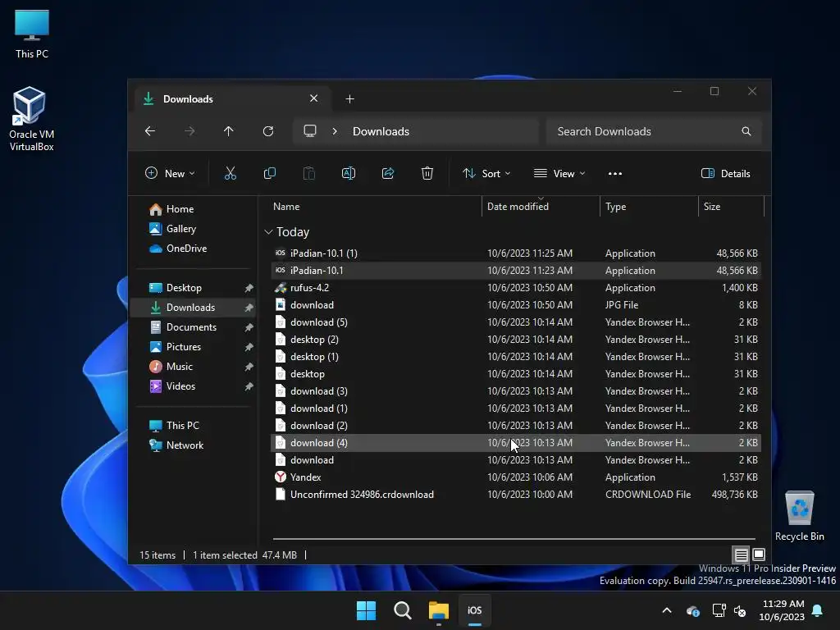
Task: Open the Windows Start menu
Action: (367, 610)
